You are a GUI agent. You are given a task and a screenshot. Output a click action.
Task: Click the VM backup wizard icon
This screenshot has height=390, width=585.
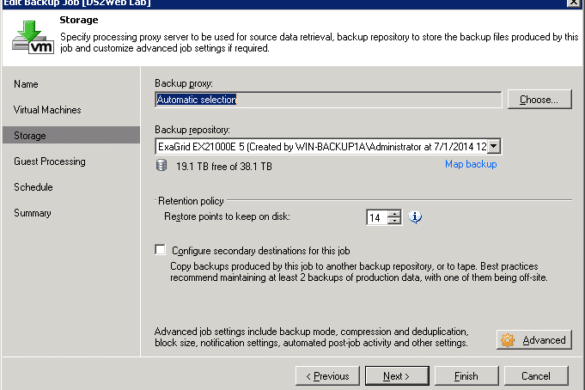[x=33, y=37]
